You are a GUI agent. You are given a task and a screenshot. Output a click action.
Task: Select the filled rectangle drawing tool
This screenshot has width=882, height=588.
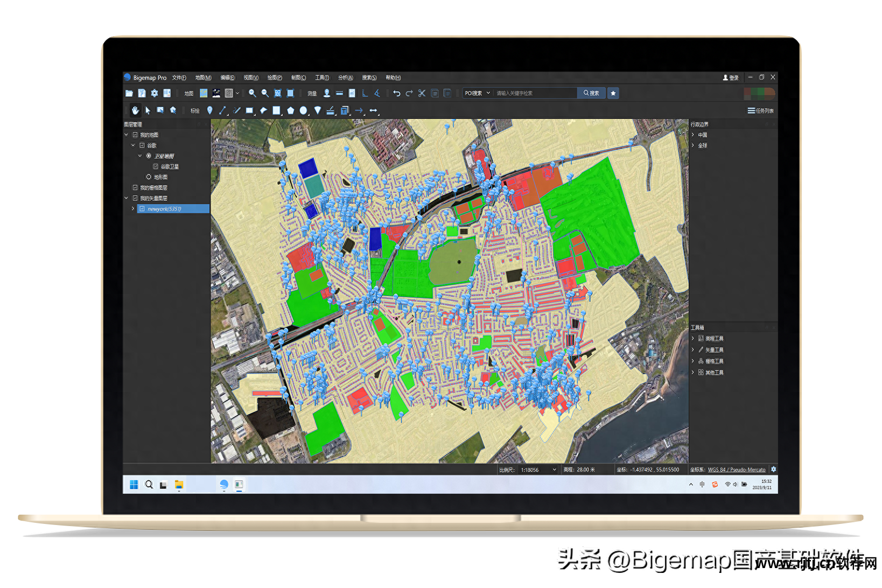(x=249, y=110)
